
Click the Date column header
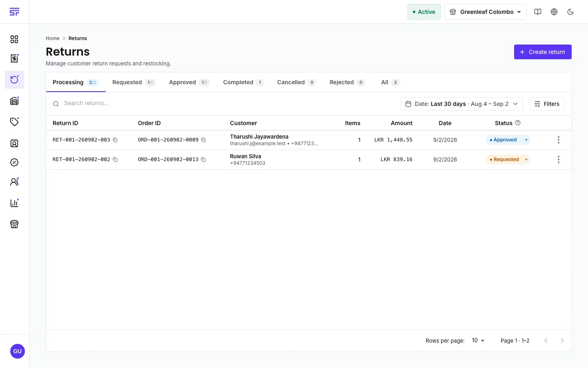[445, 123]
